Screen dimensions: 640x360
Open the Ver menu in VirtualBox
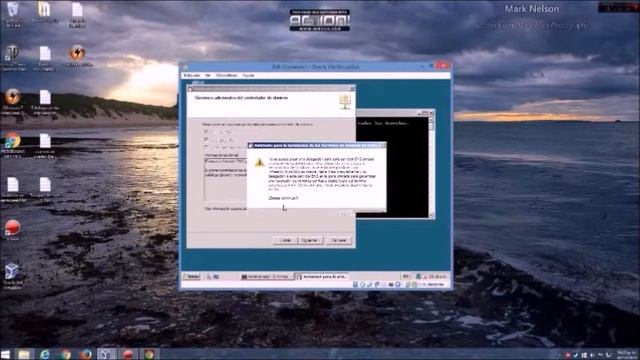point(208,76)
